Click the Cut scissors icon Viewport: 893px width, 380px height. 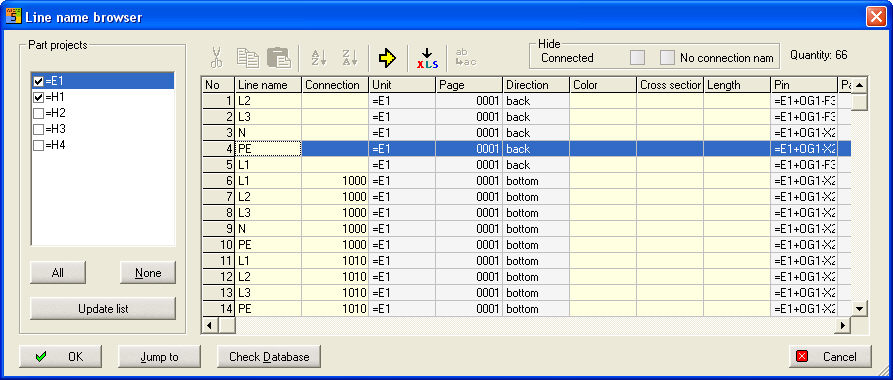[x=216, y=58]
